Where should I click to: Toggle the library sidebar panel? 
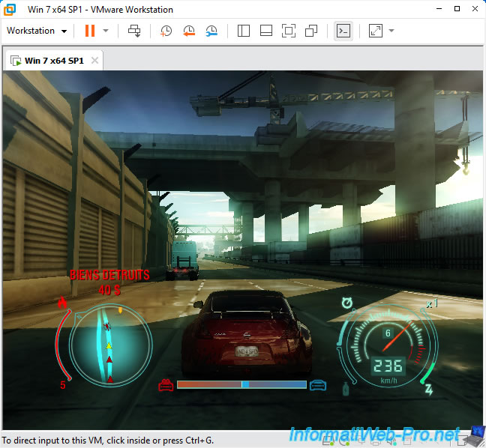tap(244, 31)
